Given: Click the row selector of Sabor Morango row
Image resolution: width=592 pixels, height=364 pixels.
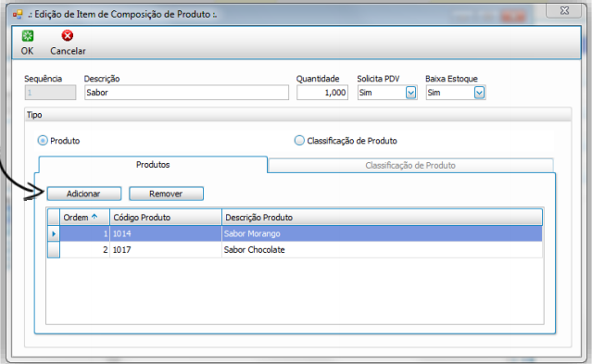Looking at the screenshot, I should click(54, 233).
